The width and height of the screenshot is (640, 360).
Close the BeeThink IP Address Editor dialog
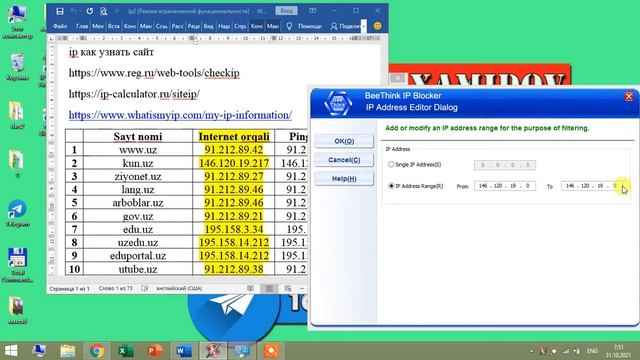click(629, 97)
